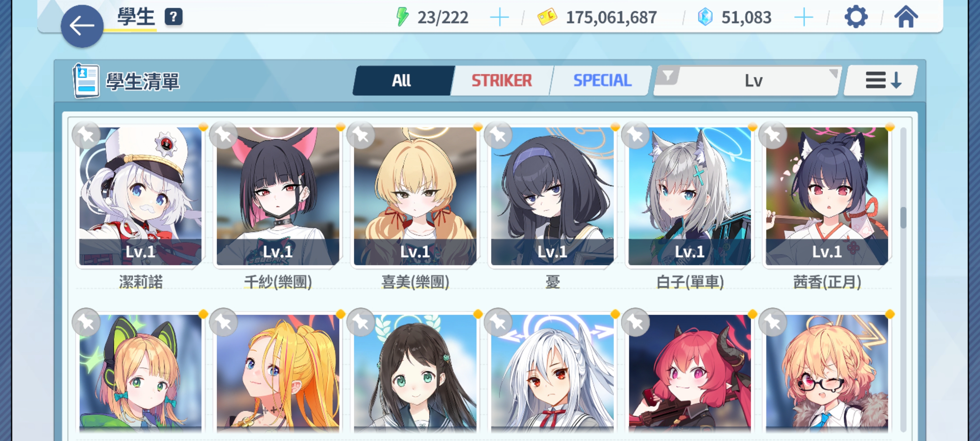Select the All tab

pyautogui.click(x=402, y=80)
